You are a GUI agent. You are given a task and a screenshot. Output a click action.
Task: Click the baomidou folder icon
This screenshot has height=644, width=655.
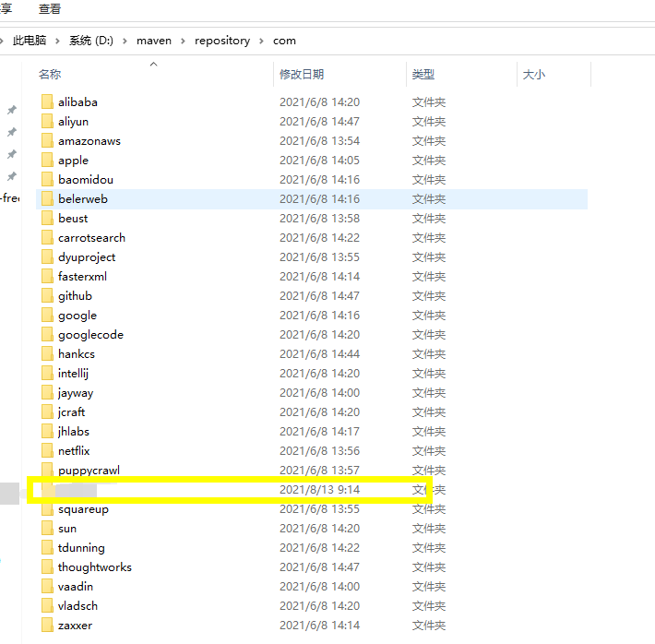[47, 179]
